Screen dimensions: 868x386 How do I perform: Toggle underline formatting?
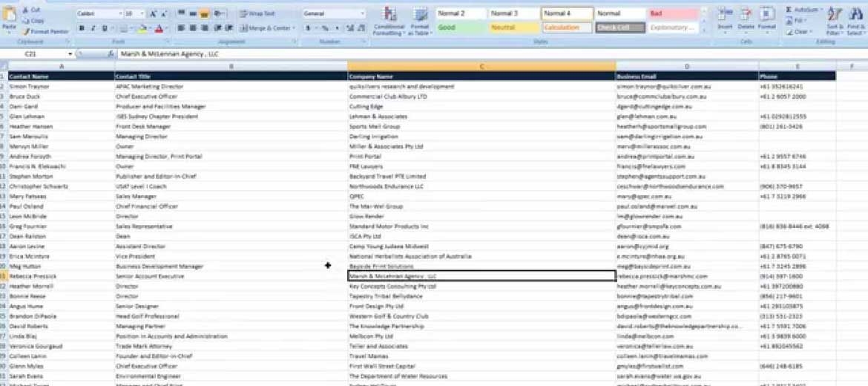tap(104, 28)
